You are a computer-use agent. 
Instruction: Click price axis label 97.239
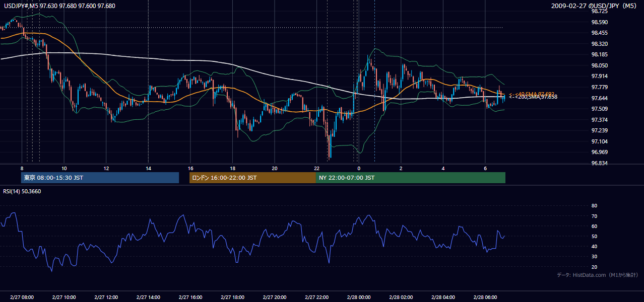coord(599,130)
